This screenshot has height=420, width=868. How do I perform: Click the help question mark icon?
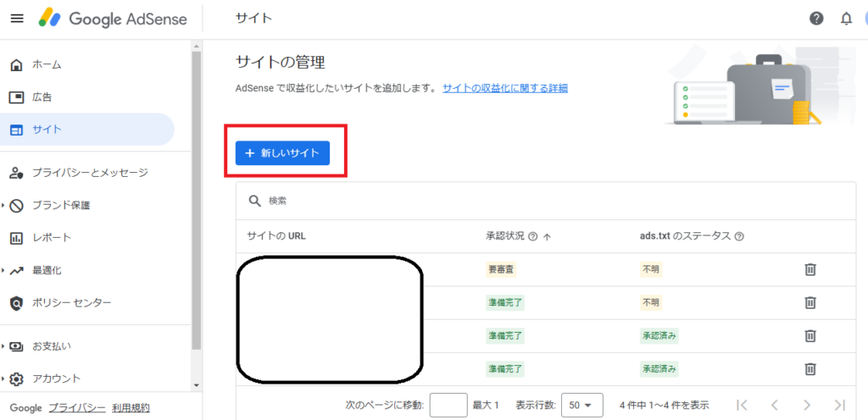816,19
